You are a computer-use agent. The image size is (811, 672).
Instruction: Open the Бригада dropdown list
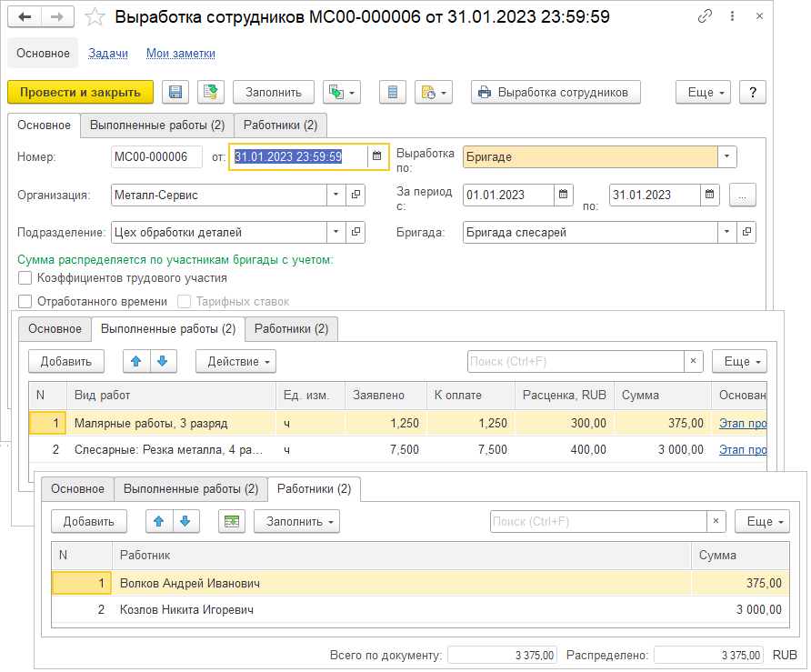click(x=726, y=233)
